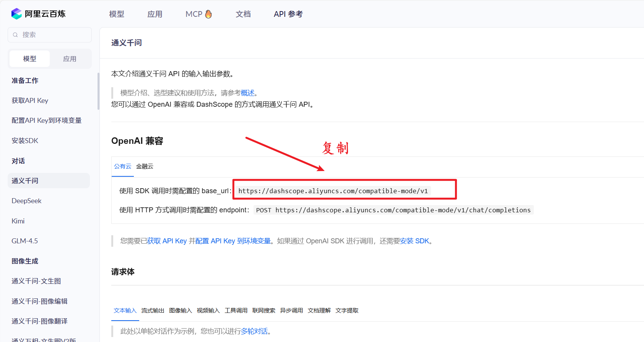Open 安装SDK in the sidebar
The image size is (644, 342).
click(x=25, y=141)
